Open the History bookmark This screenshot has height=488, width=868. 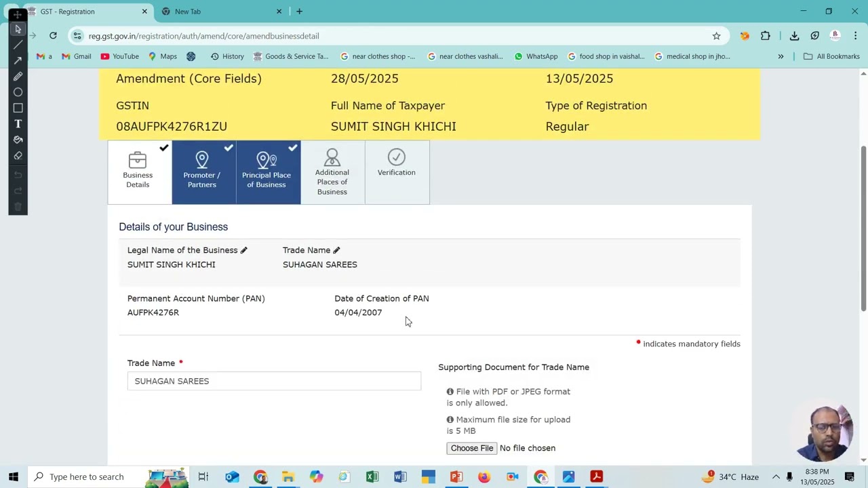(227, 56)
